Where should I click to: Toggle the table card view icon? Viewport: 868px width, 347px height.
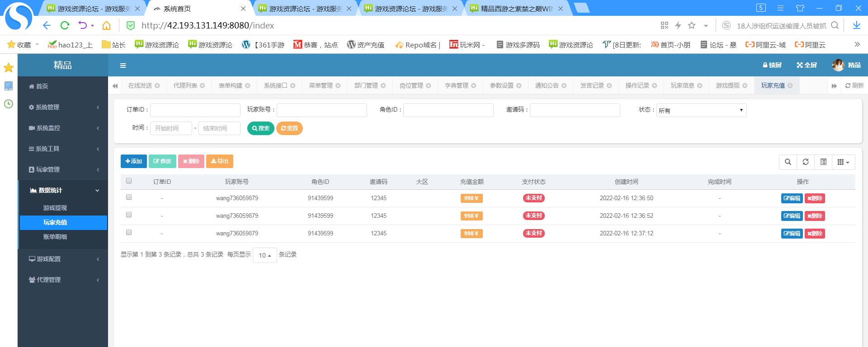[823, 162]
